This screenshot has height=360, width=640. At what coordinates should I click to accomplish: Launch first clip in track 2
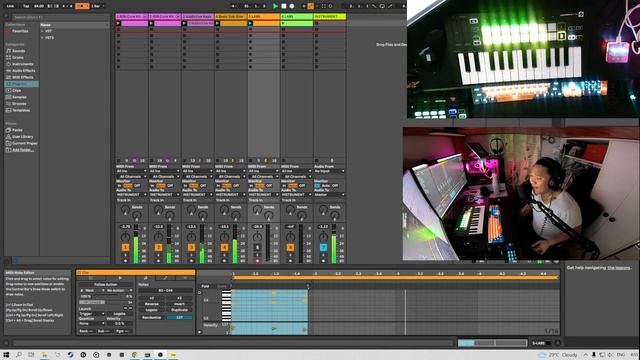pyautogui.click(x=151, y=24)
